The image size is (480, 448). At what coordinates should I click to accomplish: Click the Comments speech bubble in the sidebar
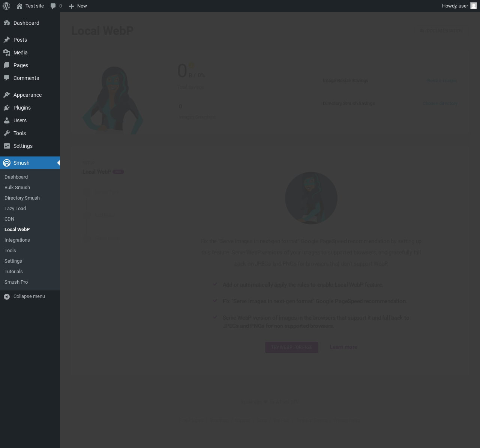click(x=7, y=78)
